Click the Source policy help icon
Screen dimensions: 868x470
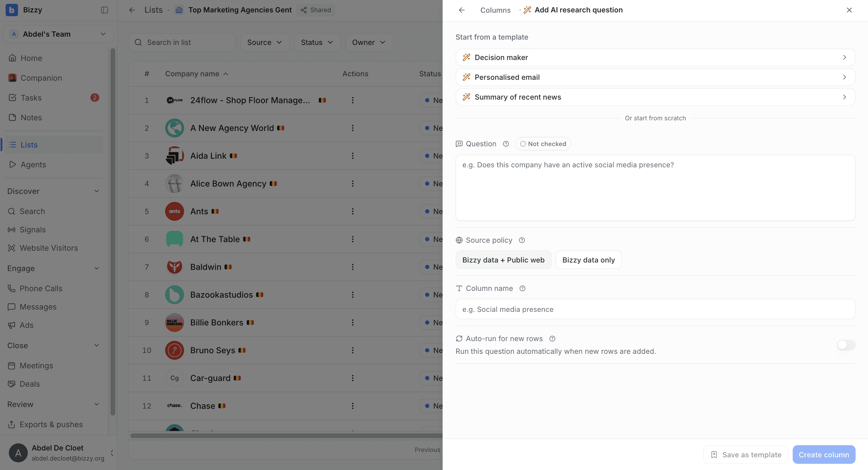[522, 240]
